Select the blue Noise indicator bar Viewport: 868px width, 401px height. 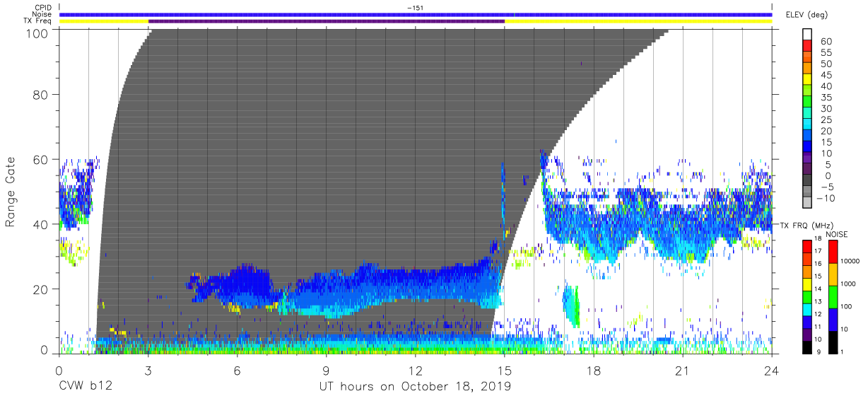click(416, 14)
